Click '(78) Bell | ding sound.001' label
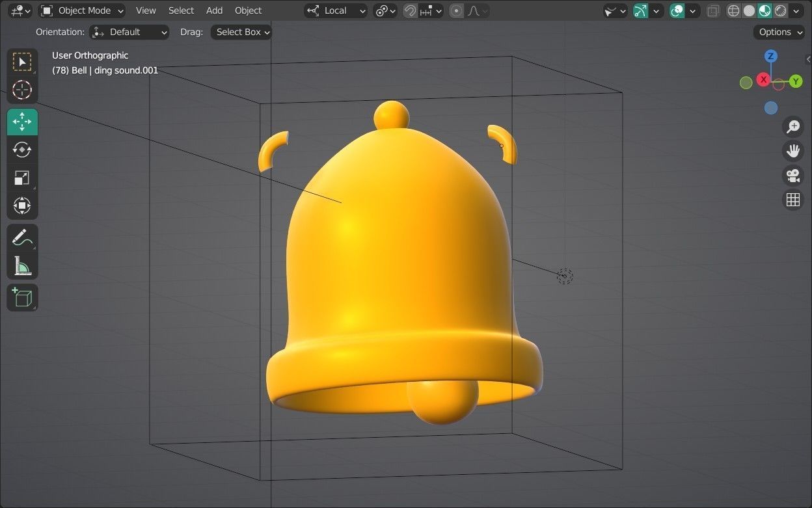 [x=105, y=70]
